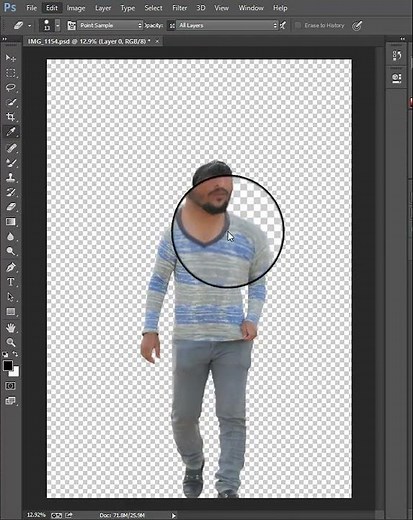Click Doc: 71.0M/25.5M status text
413x520 pixels.
pyautogui.click(x=122, y=515)
